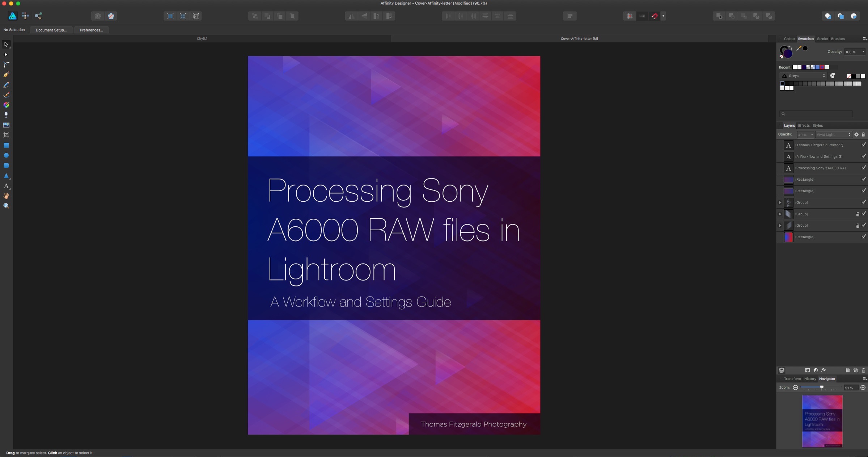
Task: Select the Artistic Text tool
Action: (x=6, y=186)
